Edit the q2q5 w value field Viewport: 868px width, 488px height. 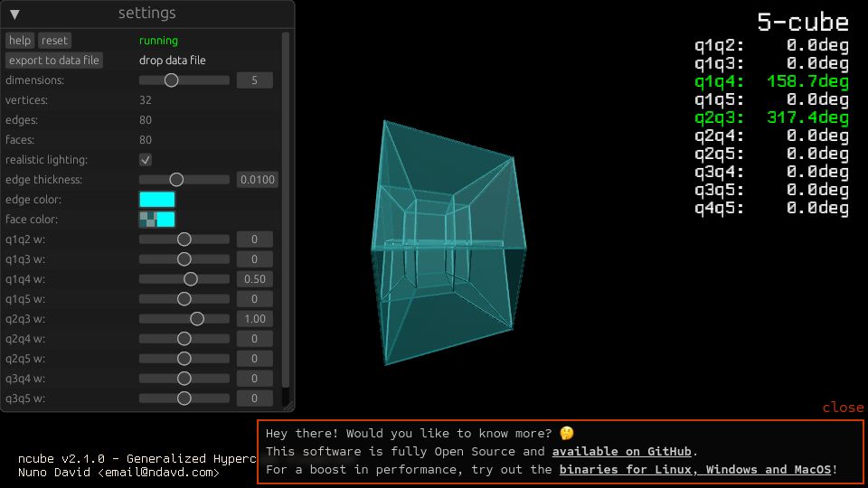point(255,359)
